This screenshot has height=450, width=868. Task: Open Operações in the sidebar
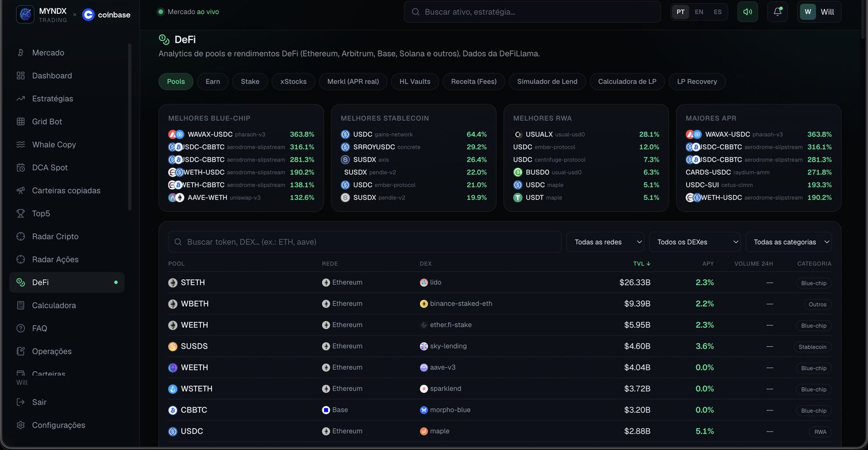(x=67, y=352)
